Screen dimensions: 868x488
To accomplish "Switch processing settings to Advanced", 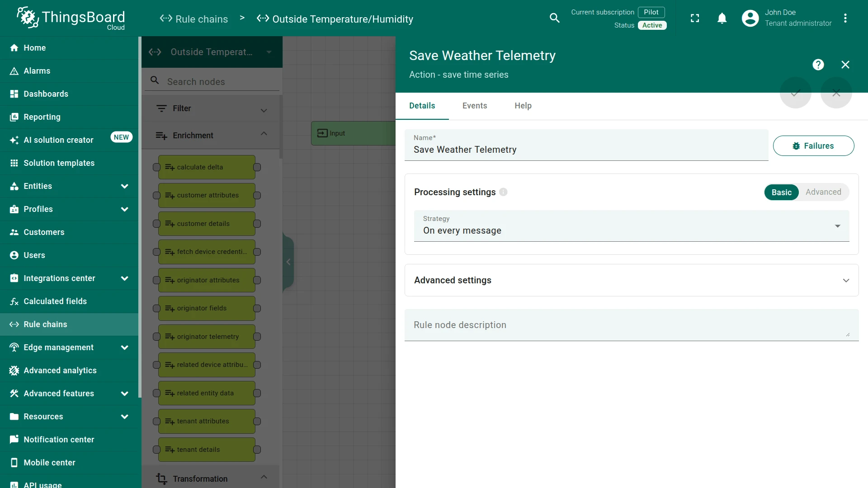I will pyautogui.click(x=823, y=192).
